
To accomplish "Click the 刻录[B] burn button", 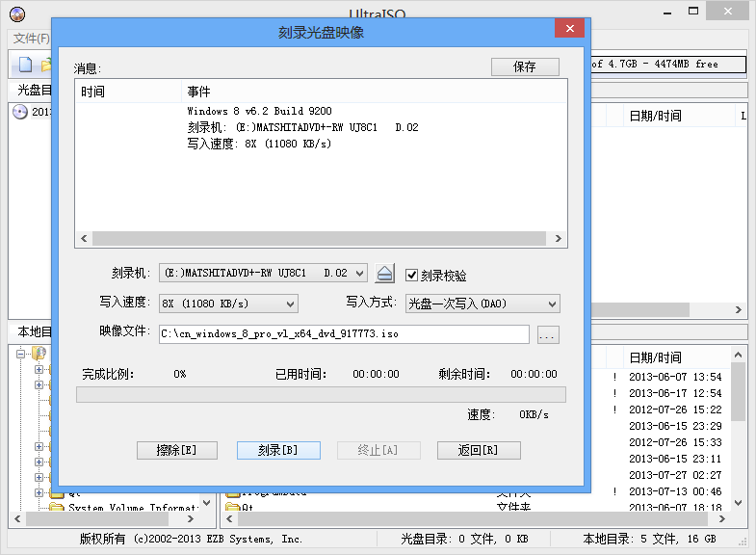I will pyautogui.click(x=278, y=450).
